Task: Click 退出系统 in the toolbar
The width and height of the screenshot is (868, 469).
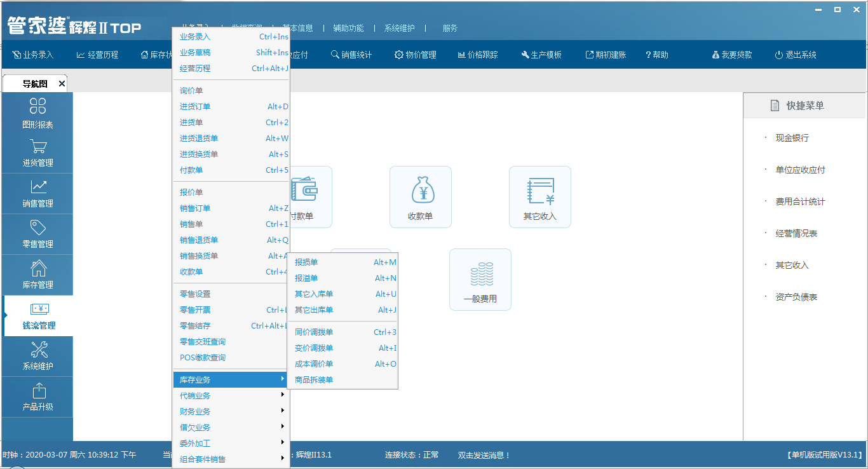Action: [796, 55]
